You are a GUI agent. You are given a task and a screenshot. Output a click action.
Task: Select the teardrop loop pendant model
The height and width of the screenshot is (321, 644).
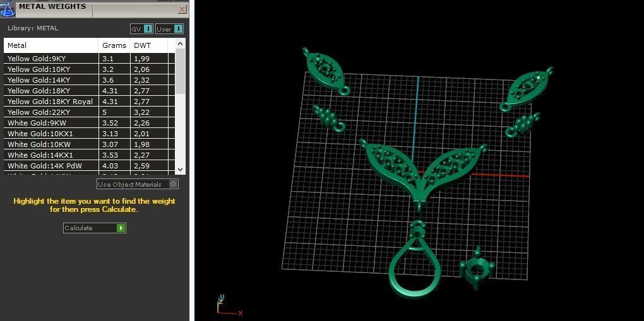click(415, 260)
